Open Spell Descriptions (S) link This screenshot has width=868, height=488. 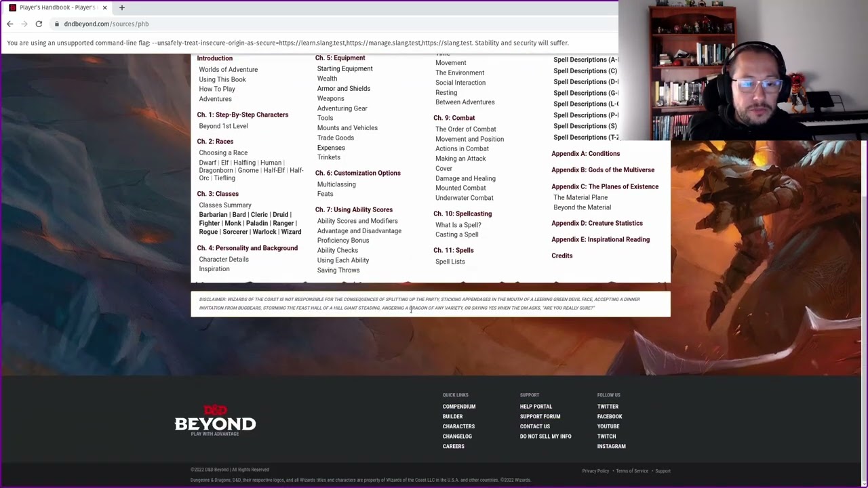[x=585, y=126]
